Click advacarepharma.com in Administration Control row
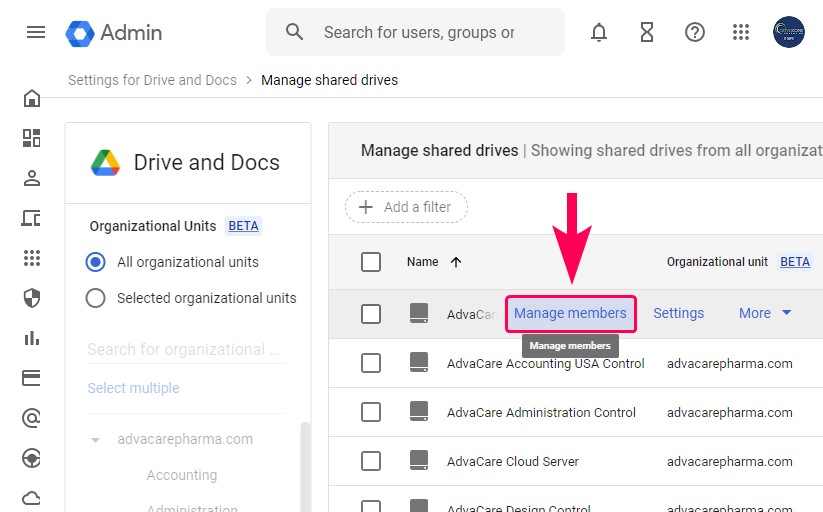Viewport: 823px width, 512px height. coord(730,413)
